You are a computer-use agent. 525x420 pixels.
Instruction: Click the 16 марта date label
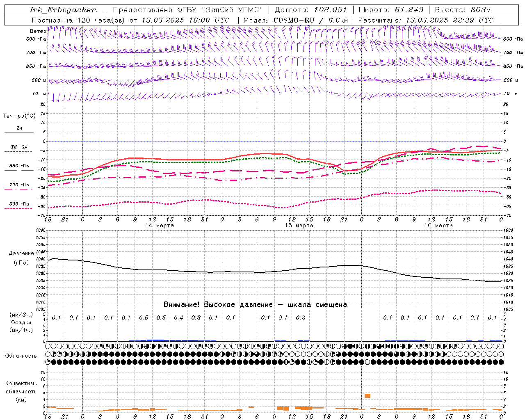point(438,226)
